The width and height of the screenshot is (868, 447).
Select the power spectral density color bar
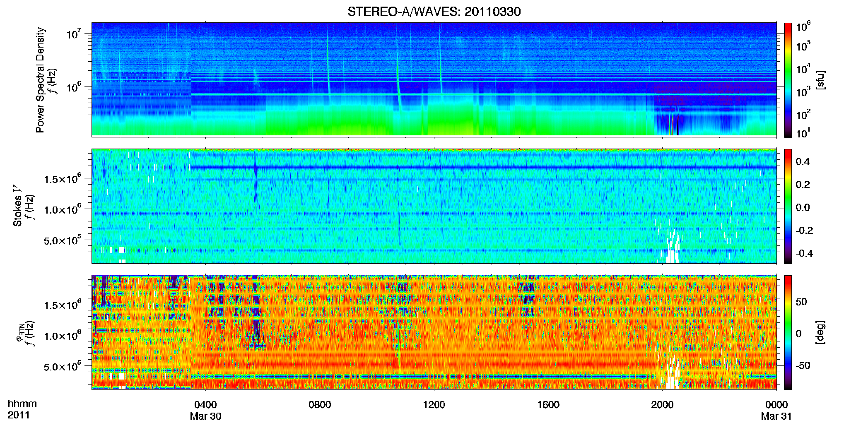pos(788,80)
